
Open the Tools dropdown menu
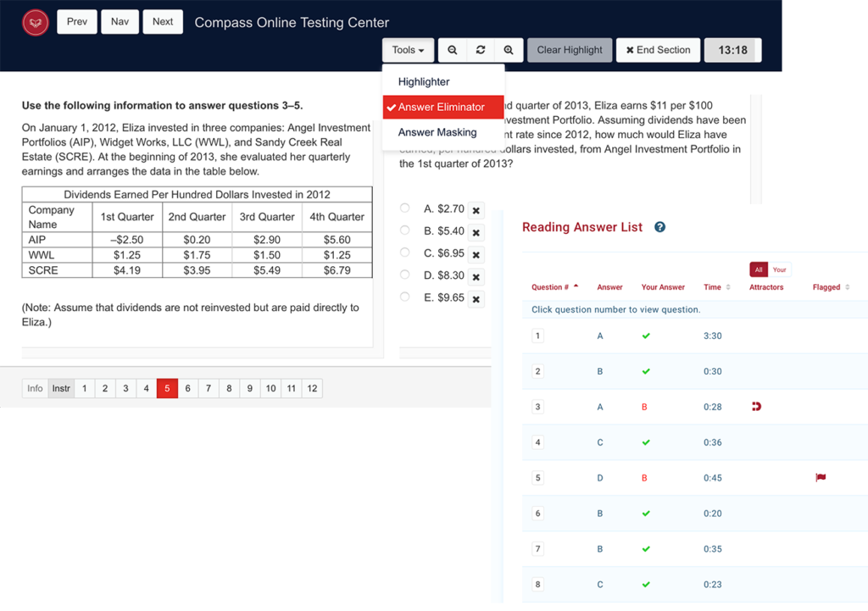[408, 50]
